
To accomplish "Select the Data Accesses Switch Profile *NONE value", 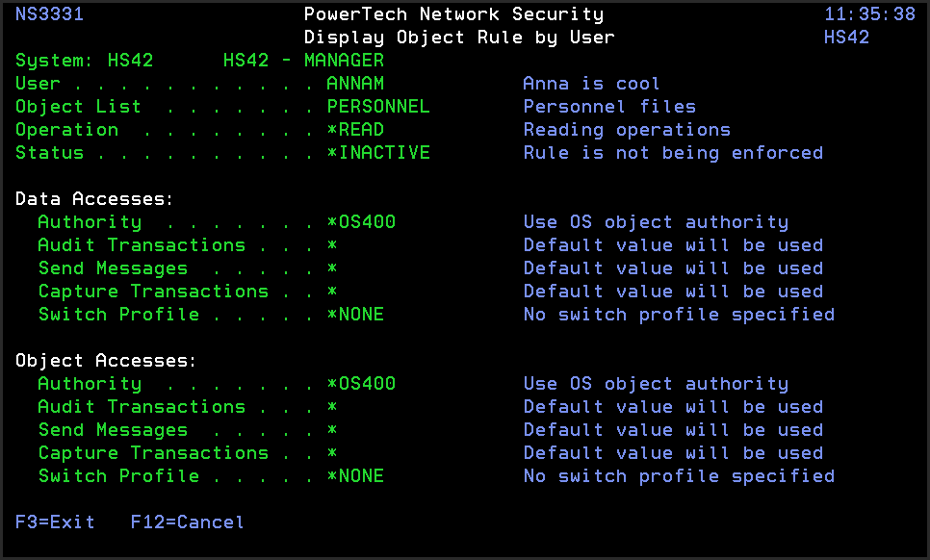I will pos(355,315).
